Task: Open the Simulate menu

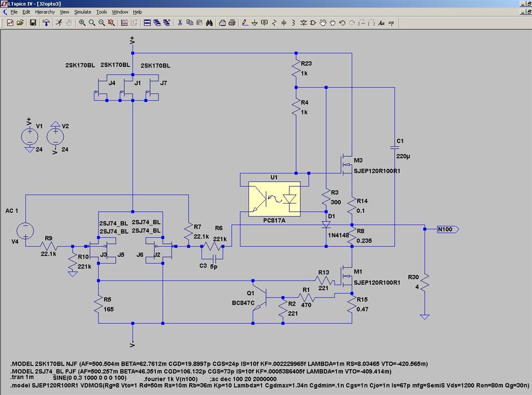Action: 83,12
